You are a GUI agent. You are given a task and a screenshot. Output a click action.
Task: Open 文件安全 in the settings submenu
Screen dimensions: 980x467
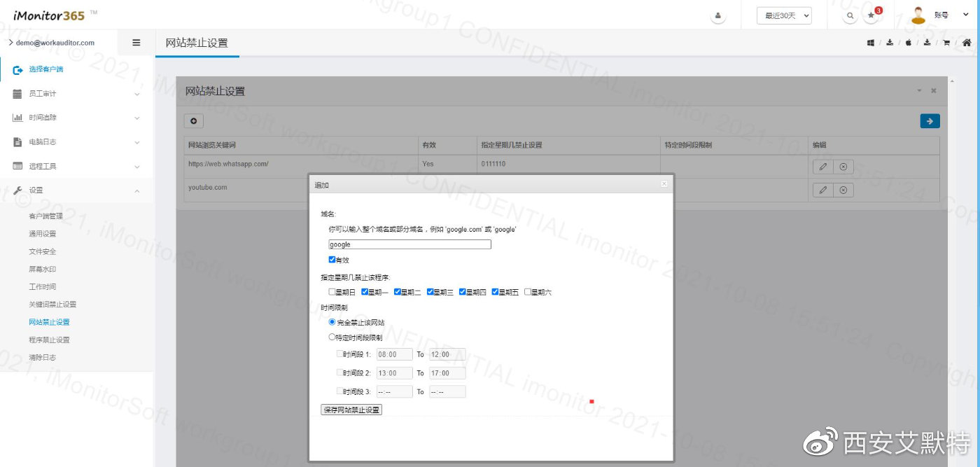[42, 251]
